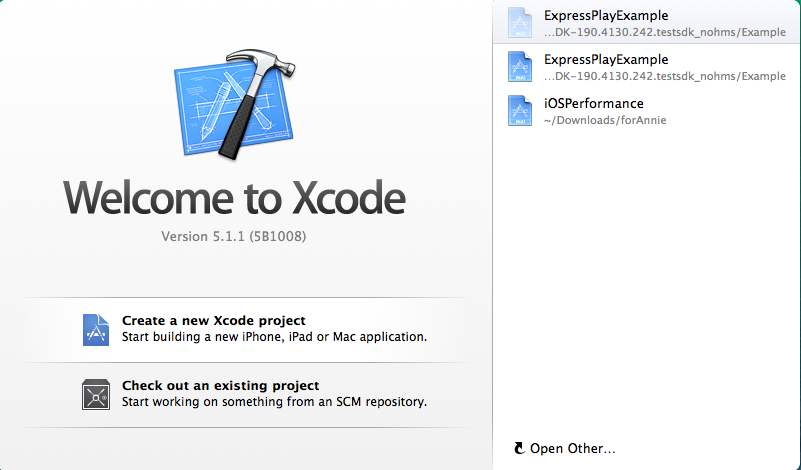Select the second ExpressPlayExample name in the recents list
The height and width of the screenshot is (470, 801).
click(x=606, y=60)
